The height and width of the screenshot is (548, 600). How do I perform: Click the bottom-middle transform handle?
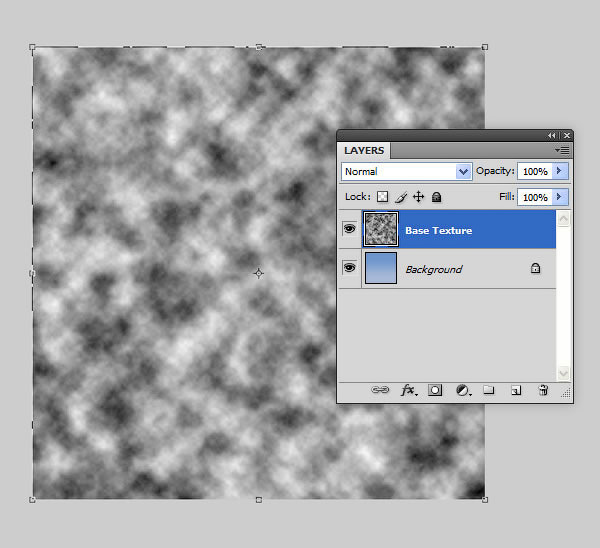259,500
